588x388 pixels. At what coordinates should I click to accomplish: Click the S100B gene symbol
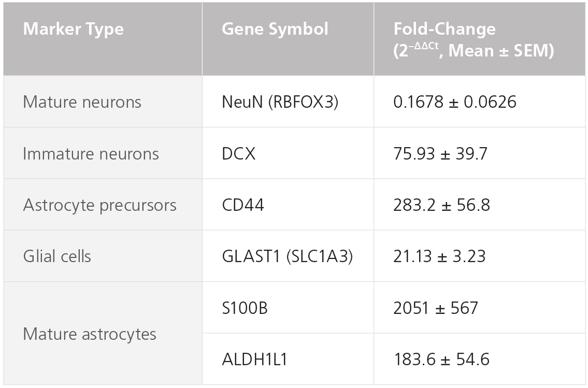pyautogui.click(x=245, y=308)
